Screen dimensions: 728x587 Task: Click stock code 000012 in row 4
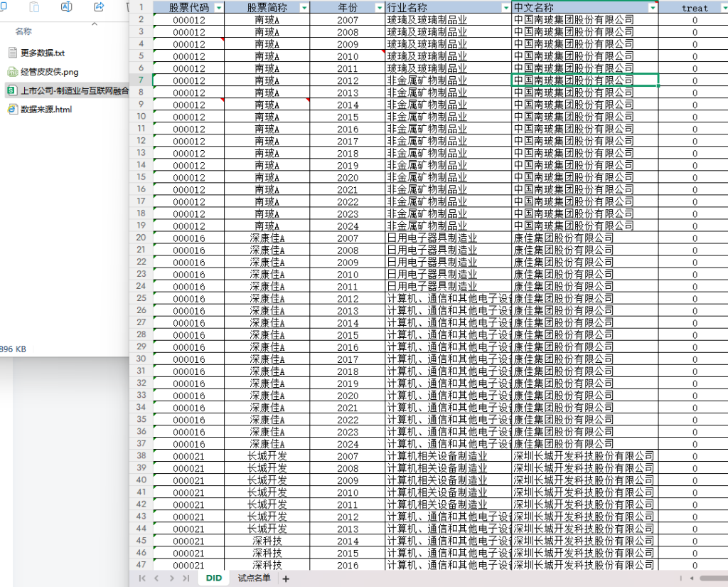coord(188,44)
